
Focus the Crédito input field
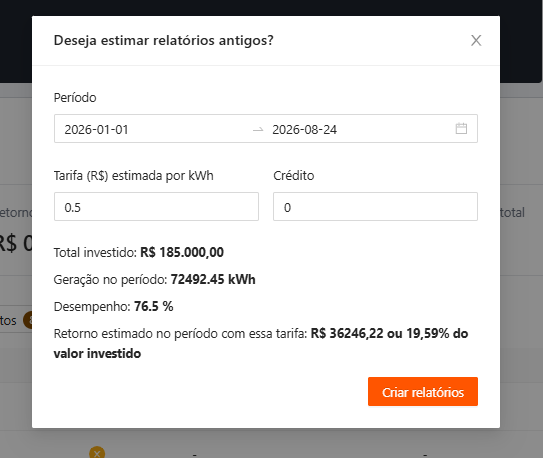point(375,207)
